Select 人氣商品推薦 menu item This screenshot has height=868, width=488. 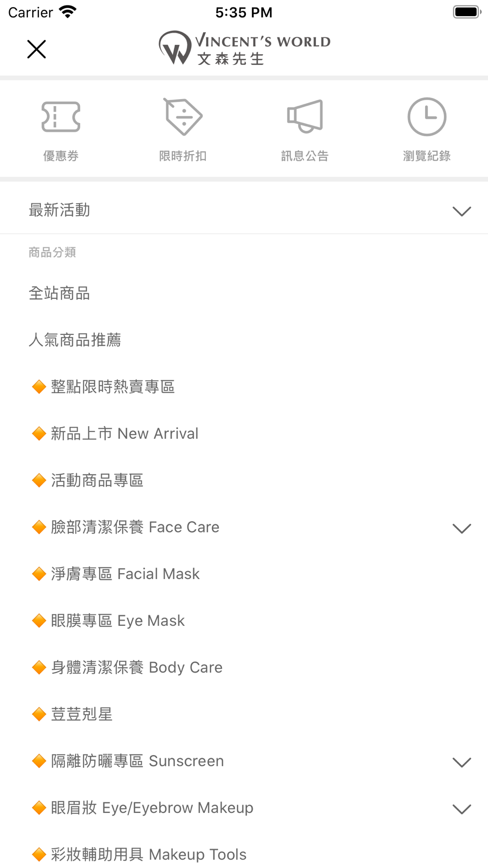[x=75, y=340]
